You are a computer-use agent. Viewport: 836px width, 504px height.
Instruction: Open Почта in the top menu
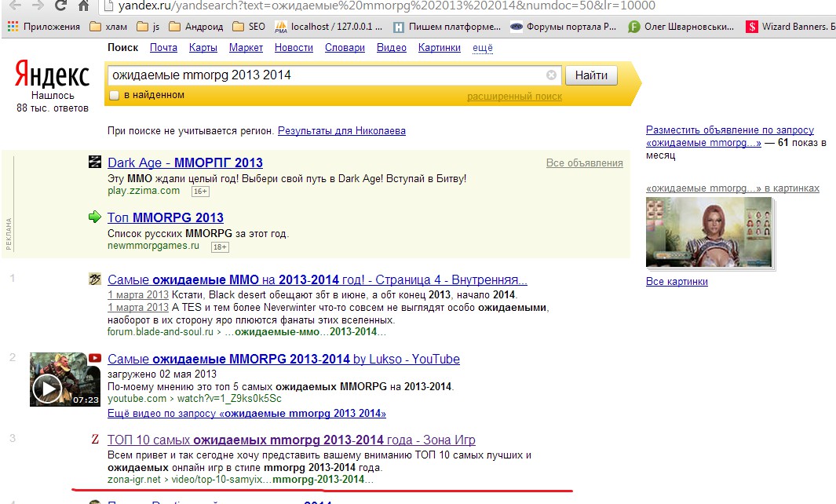coord(163,47)
